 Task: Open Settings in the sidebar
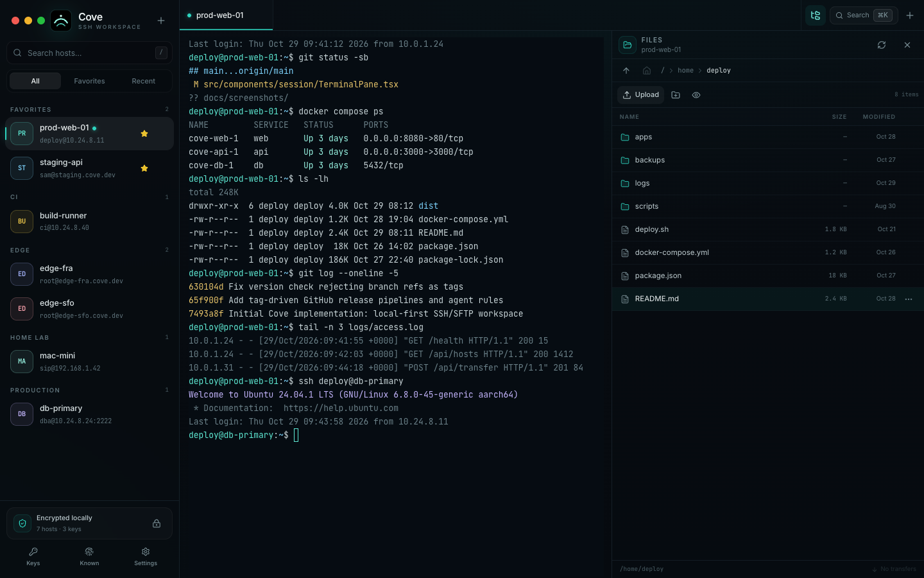coord(146,556)
